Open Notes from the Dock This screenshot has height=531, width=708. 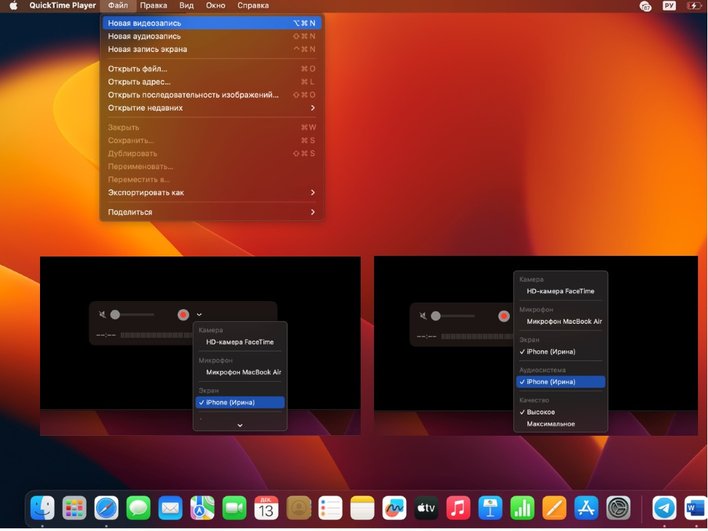point(363,508)
